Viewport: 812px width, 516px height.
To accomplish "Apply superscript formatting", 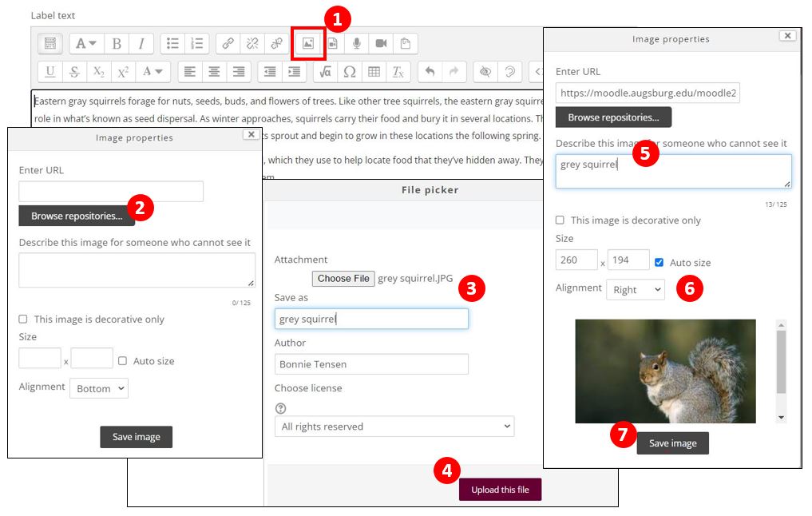I will 123,72.
